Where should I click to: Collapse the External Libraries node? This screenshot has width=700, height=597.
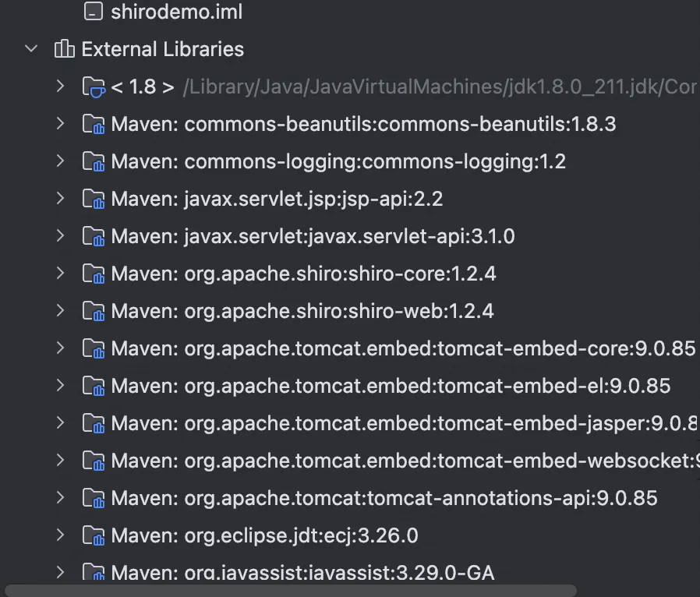click(x=31, y=49)
